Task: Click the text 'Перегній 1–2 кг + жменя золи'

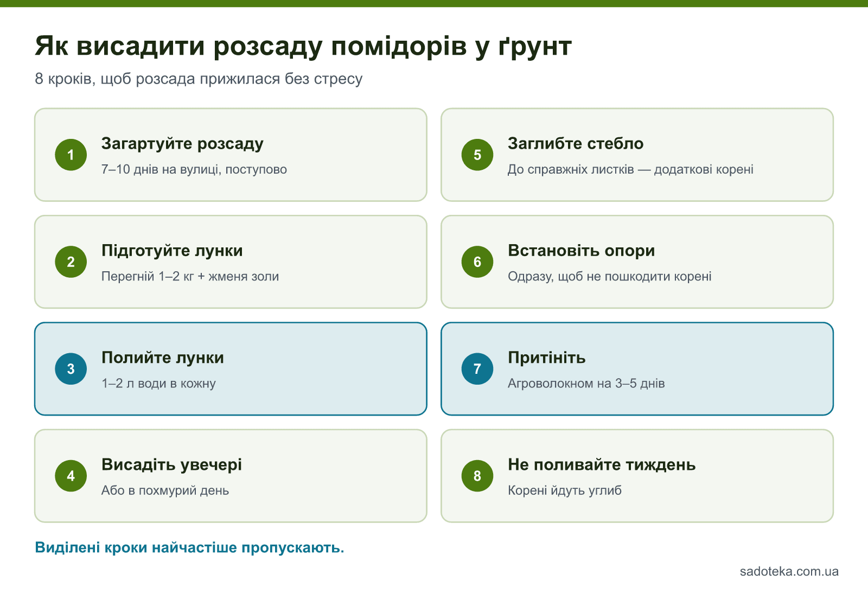Action: pos(190,276)
